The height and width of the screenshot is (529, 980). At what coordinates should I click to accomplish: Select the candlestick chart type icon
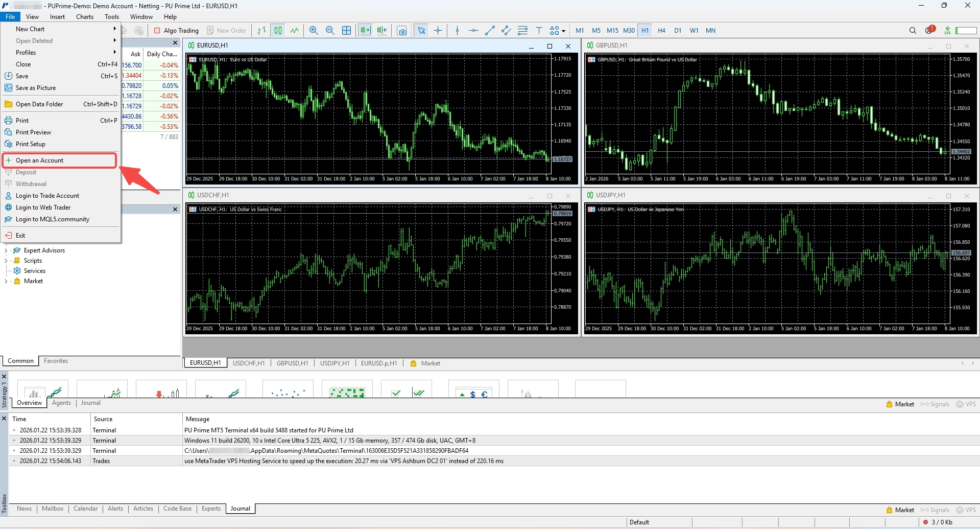(x=278, y=30)
